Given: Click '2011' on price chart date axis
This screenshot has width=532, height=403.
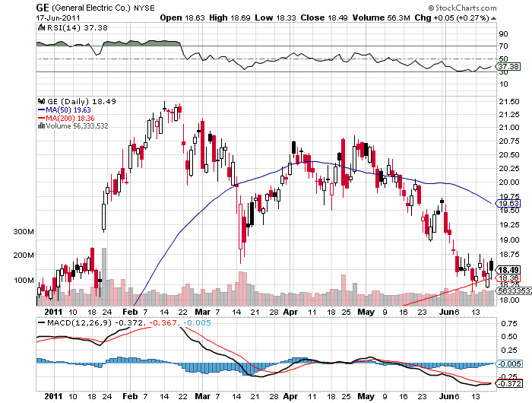Looking at the screenshot, I should click(54, 312).
